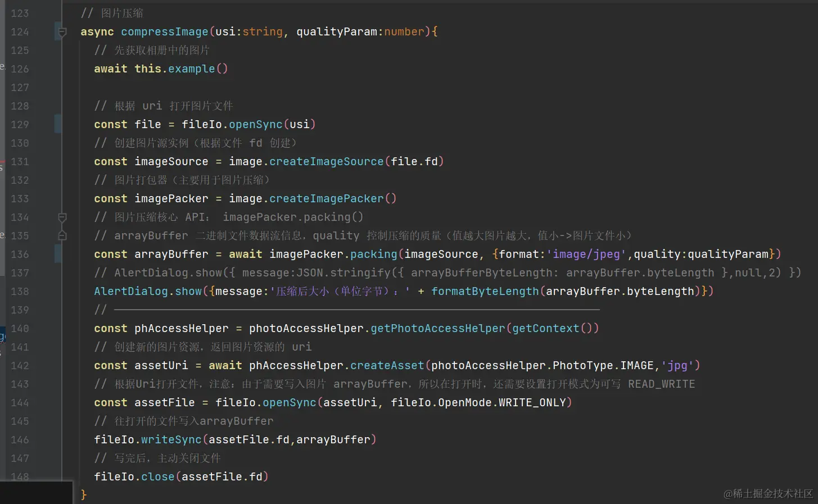Image resolution: width=818 pixels, height=504 pixels.
Task: Click the writeSync method call
Action: 171,440
